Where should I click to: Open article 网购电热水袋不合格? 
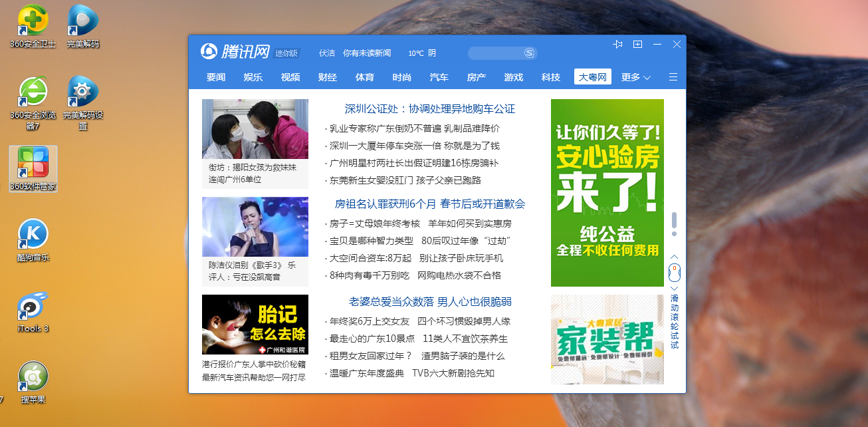click(459, 275)
